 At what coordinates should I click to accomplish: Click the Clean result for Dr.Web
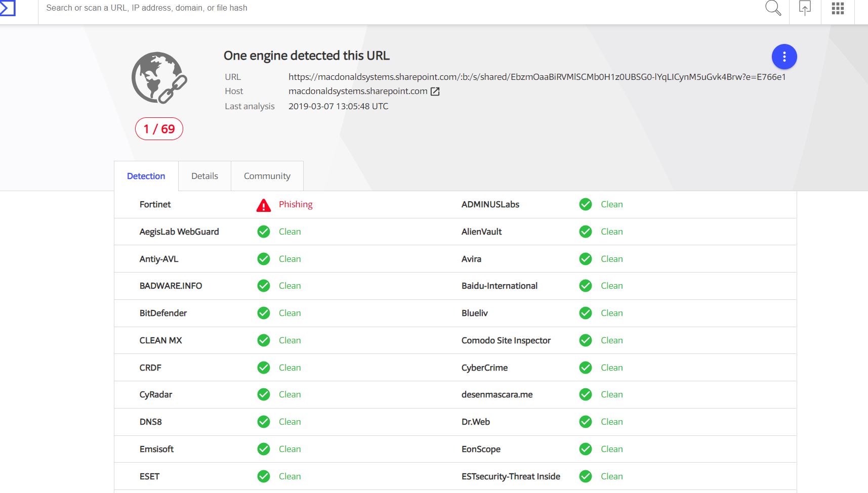coord(611,422)
